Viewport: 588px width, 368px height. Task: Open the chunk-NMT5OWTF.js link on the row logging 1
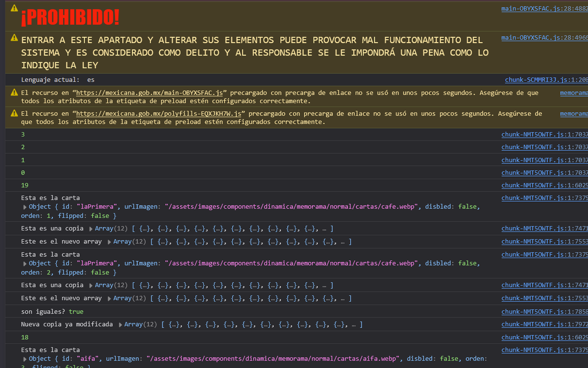(x=544, y=160)
